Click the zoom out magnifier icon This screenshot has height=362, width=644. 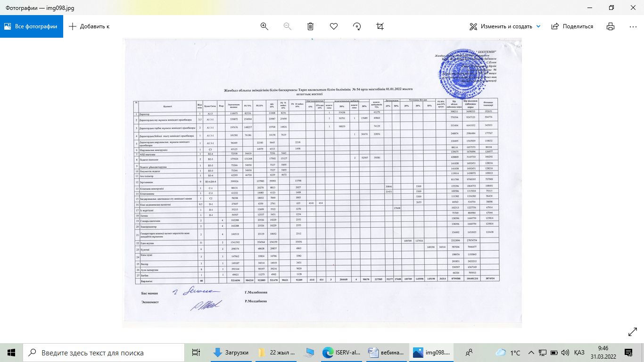(x=287, y=26)
